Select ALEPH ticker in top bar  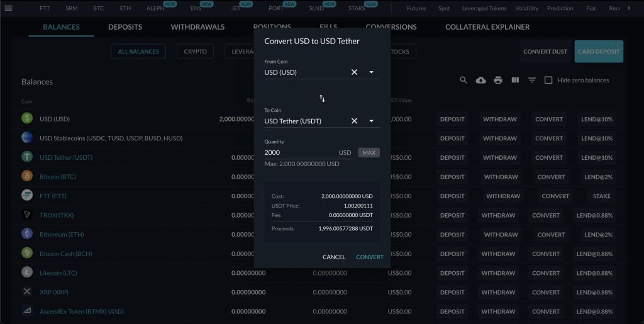click(x=155, y=8)
